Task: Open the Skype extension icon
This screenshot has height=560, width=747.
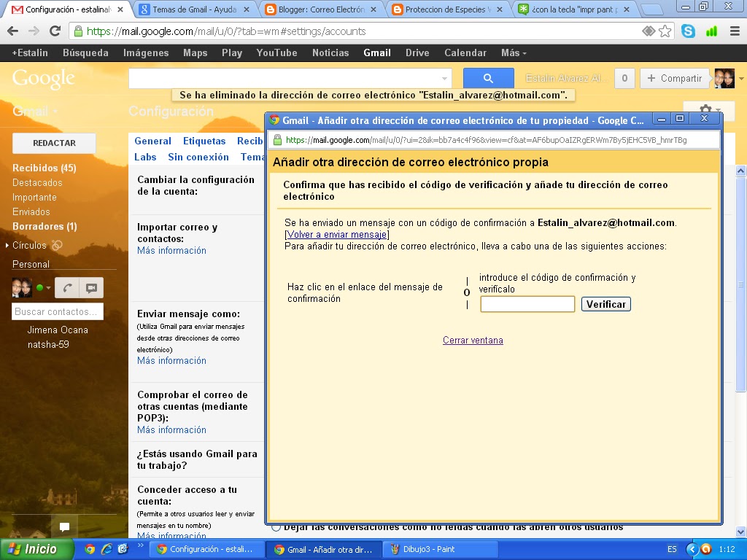Action: click(688, 31)
